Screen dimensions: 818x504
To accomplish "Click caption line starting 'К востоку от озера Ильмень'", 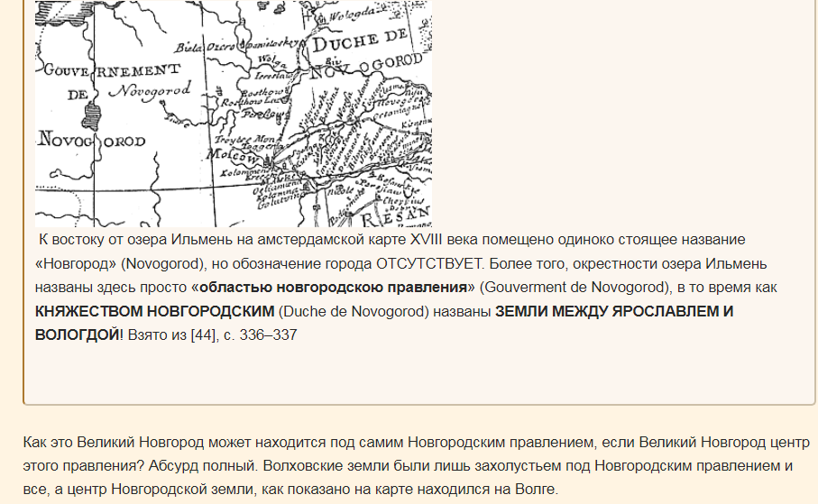I will [391, 240].
